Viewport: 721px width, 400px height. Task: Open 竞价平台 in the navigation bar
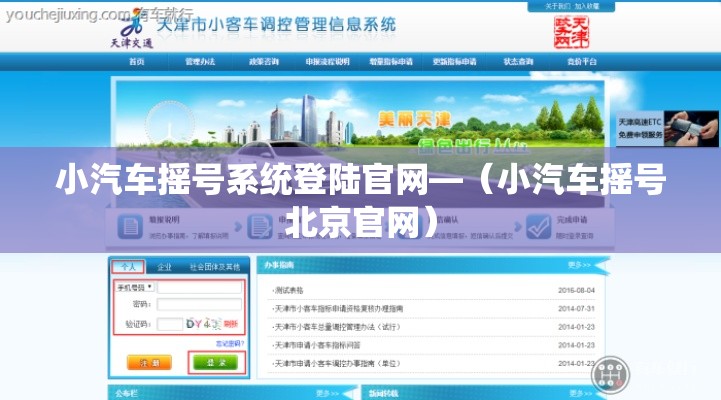coord(582,62)
